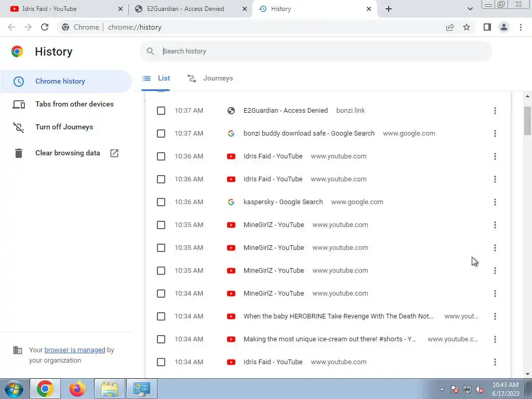Screen dimensions: 532x399
Task: Click the volume muted tray icon
Action: tap(480, 390)
